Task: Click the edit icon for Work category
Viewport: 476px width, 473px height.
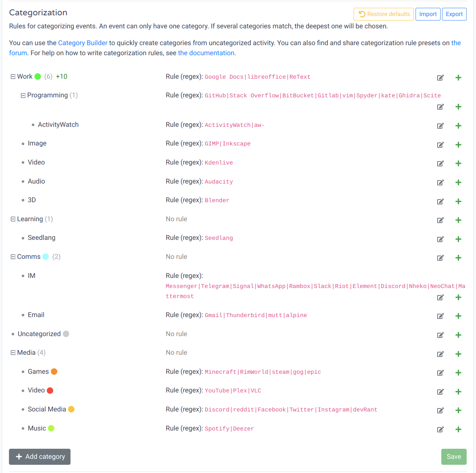Action: pyautogui.click(x=440, y=78)
